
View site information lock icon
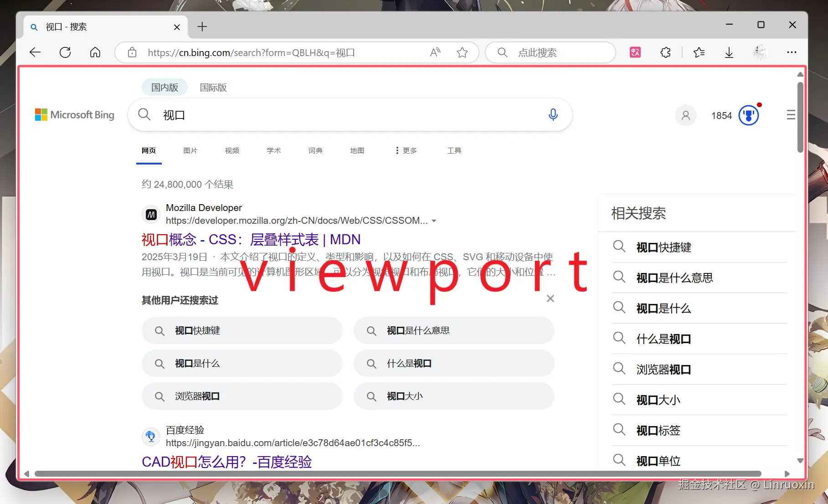[x=132, y=52]
